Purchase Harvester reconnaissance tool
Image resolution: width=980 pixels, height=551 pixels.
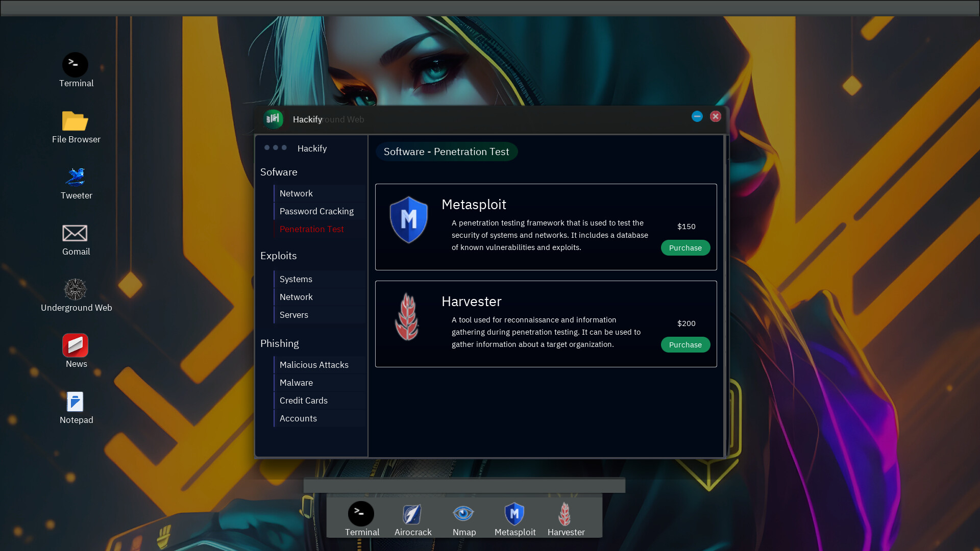[685, 344]
